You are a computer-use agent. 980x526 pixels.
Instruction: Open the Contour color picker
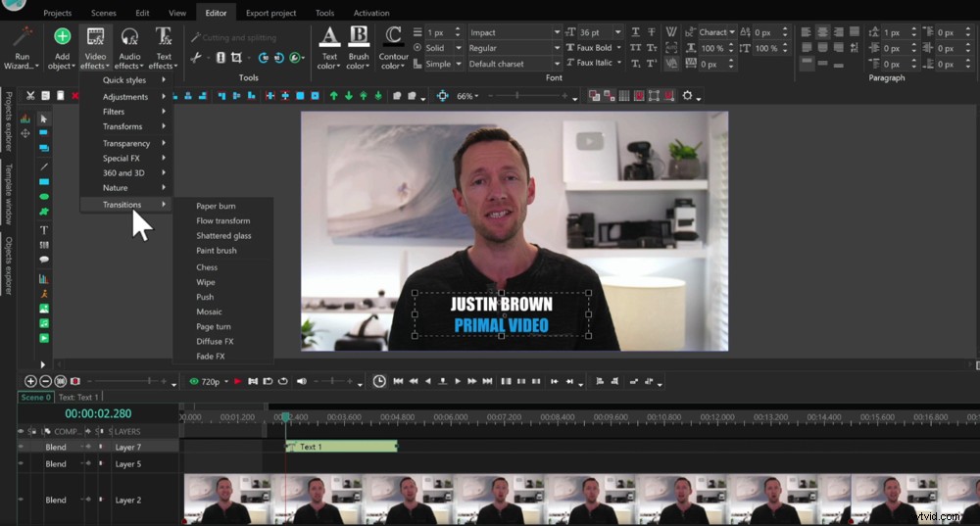point(393,49)
